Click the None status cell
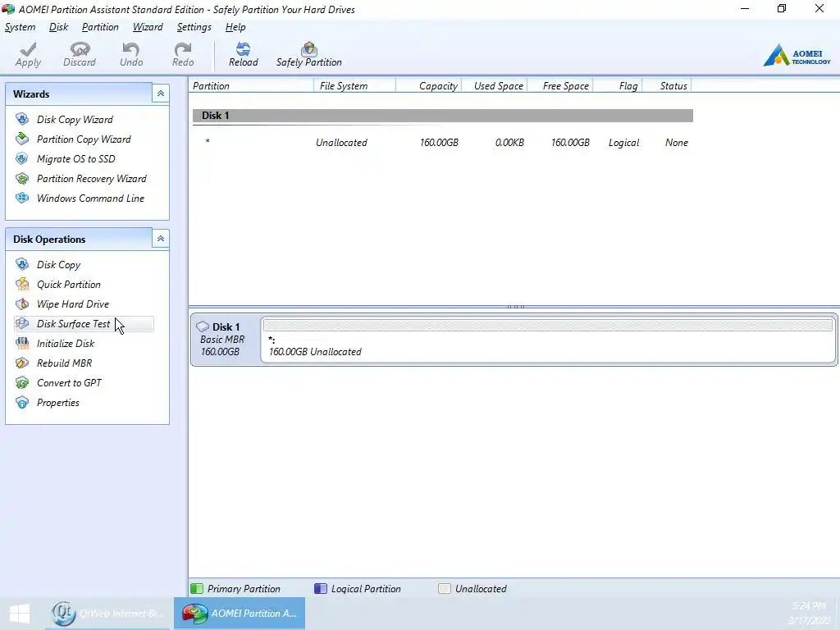The image size is (840, 630). pos(677,143)
